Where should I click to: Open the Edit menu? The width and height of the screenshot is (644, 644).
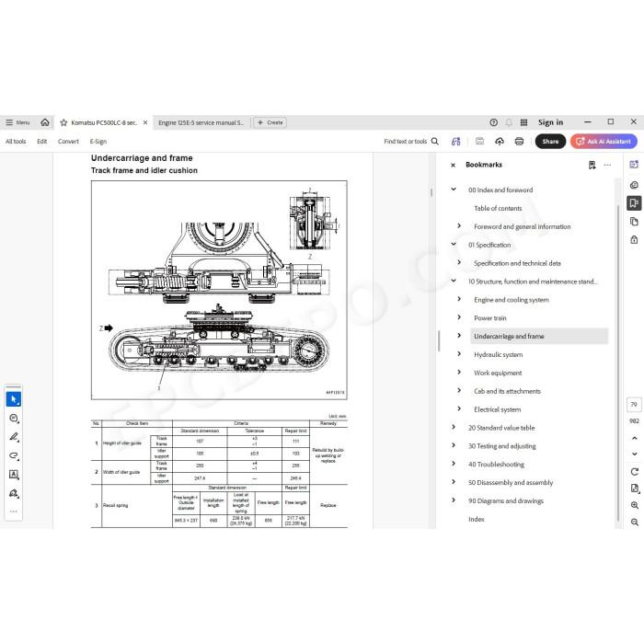(x=42, y=142)
